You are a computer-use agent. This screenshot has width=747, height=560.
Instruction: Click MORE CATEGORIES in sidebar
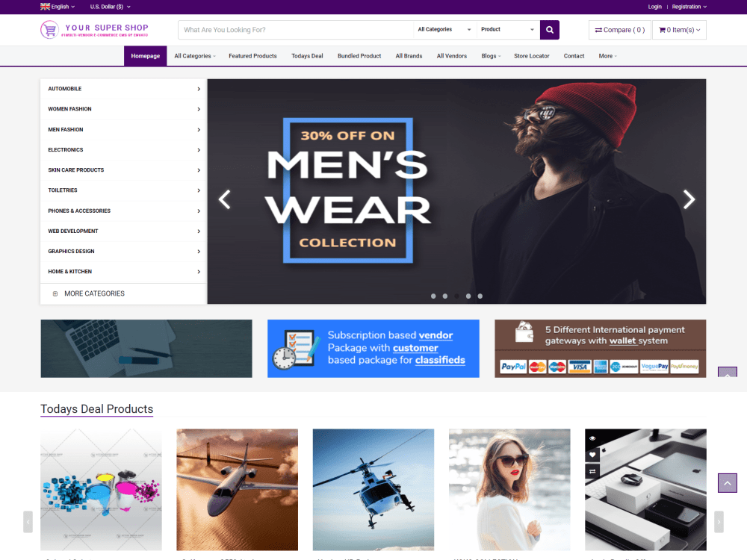94,293
